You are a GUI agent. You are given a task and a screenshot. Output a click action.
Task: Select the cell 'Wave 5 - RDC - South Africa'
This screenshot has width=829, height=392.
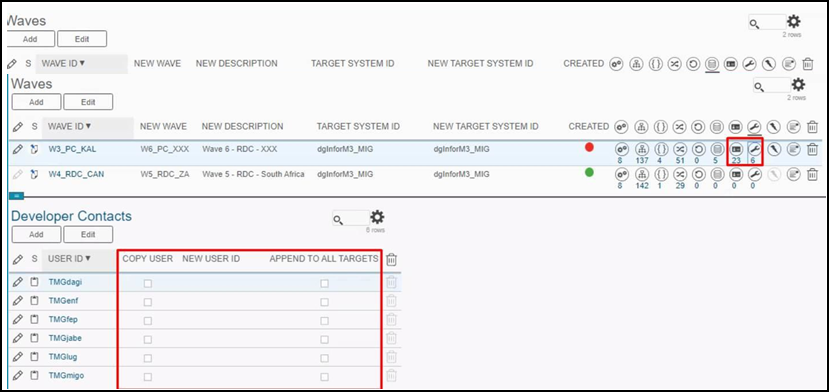pyautogui.click(x=253, y=174)
